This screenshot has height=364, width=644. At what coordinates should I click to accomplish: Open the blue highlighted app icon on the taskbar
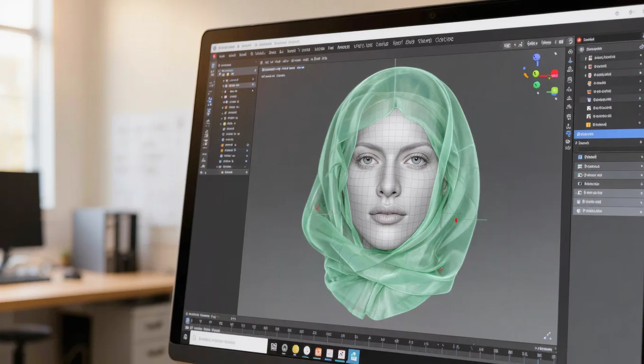pyautogui.click(x=353, y=356)
